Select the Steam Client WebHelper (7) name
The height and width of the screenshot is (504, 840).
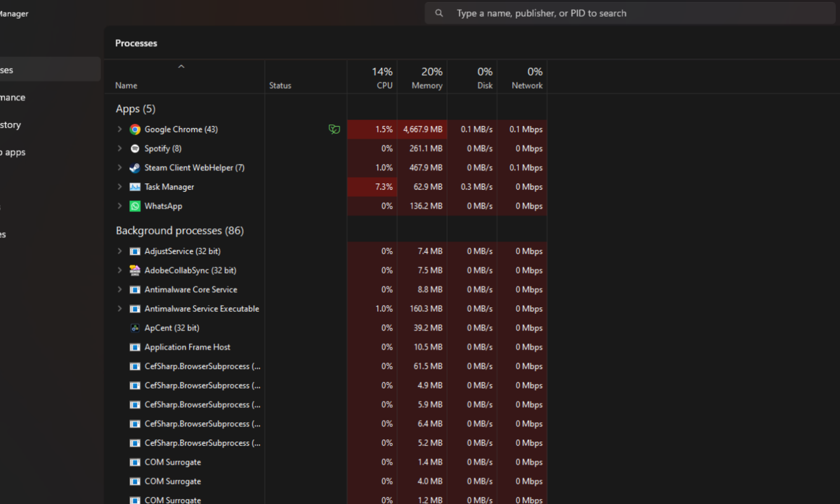tap(195, 167)
